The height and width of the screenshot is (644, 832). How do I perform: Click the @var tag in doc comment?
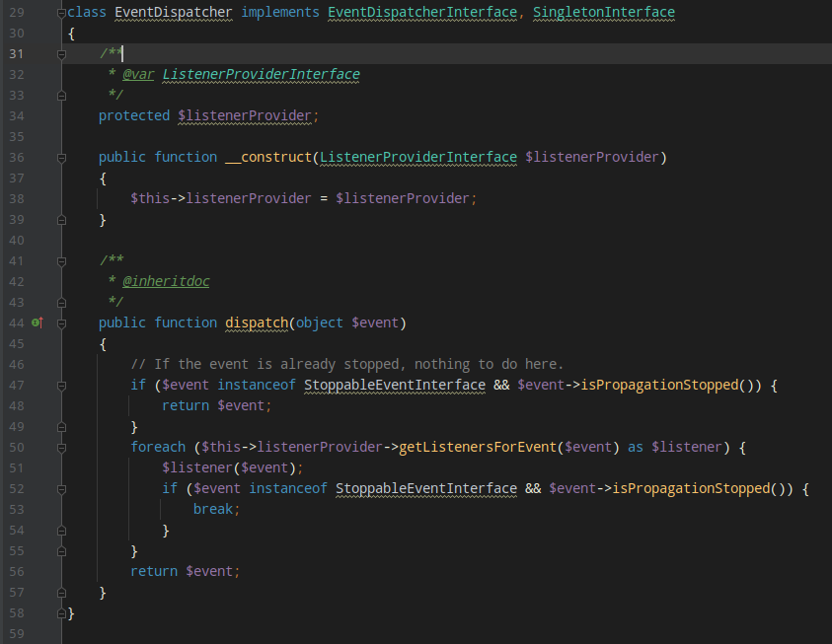coord(138,74)
